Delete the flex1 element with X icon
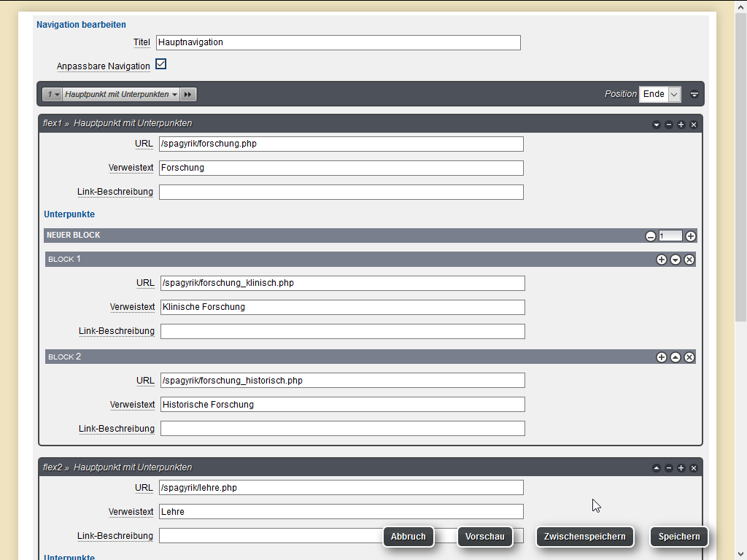This screenshot has width=747, height=560. [x=694, y=125]
